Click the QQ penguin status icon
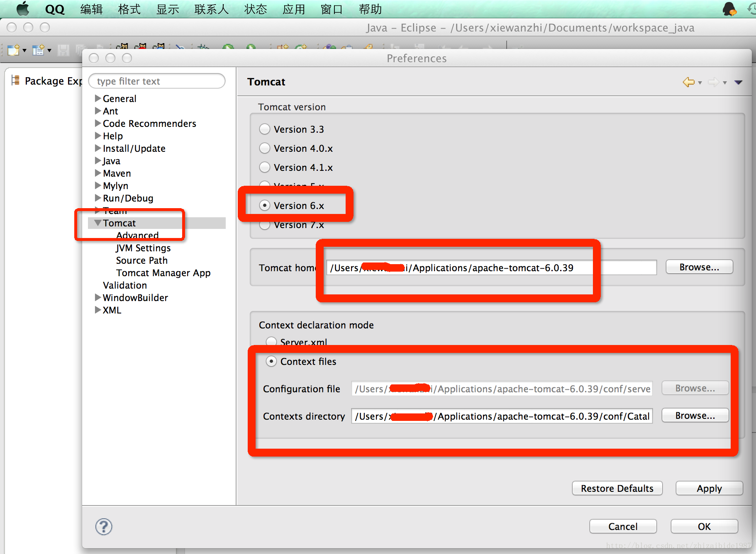Viewport: 756px width, 554px height. coord(729,9)
